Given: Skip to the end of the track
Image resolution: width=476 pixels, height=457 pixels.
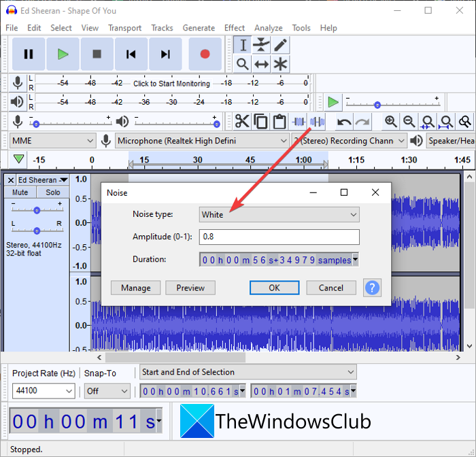Looking at the screenshot, I should [x=165, y=54].
